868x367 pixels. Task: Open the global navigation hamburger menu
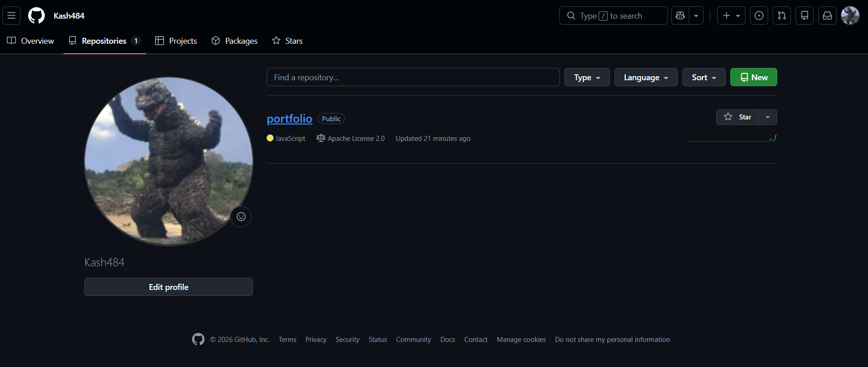[11, 16]
